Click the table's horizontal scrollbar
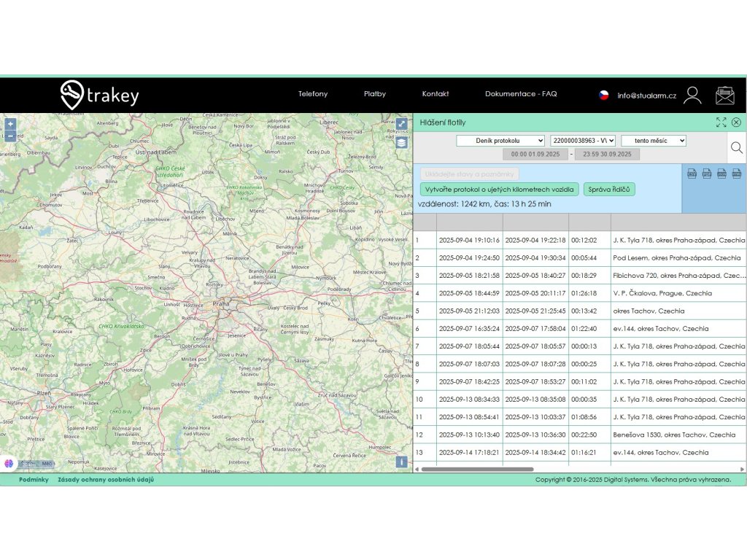This screenshot has width=747, height=560. click(477, 469)
